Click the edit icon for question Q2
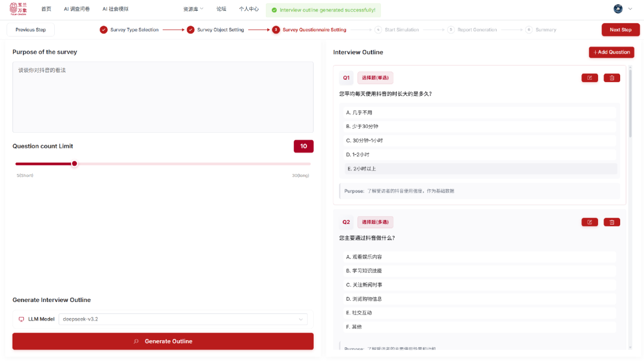The height and width of the screenshot is (361, 644). coord(589,222)
